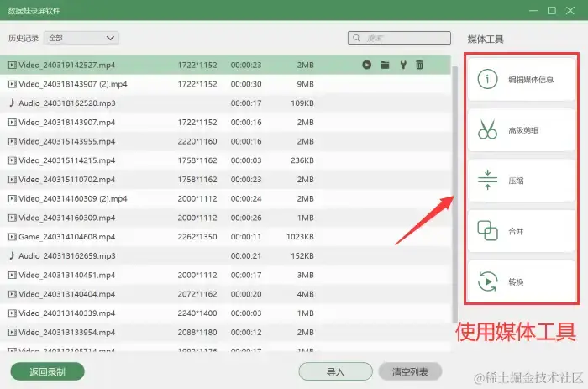Click the 清空列表 button
Viewport: 588px width, 389px height.
point(410,371)
